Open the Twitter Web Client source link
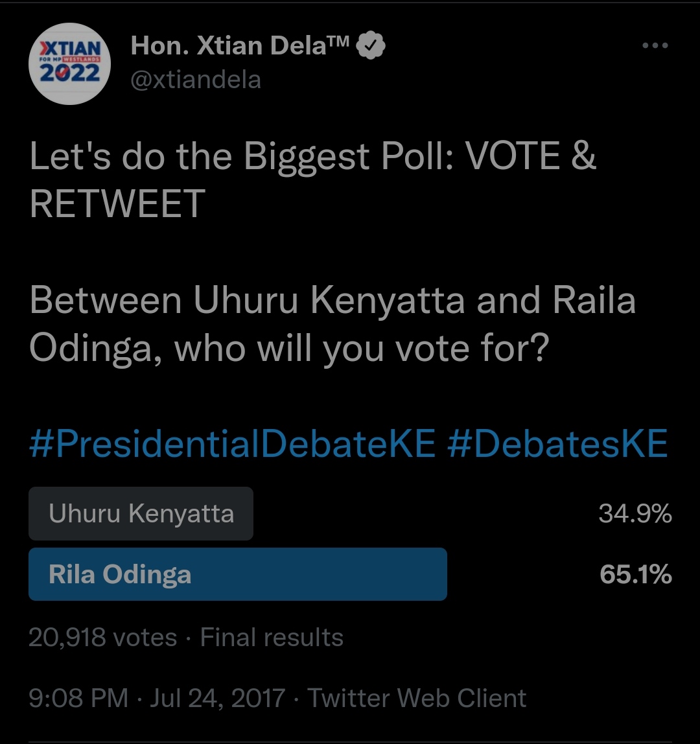Viewport: 700px width, 744px height. (x=417, y=698)
